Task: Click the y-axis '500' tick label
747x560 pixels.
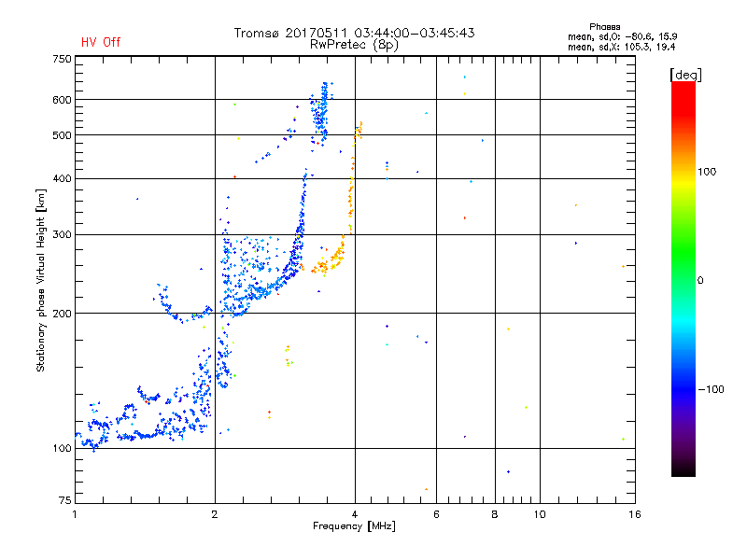Action: coord(62,135)
